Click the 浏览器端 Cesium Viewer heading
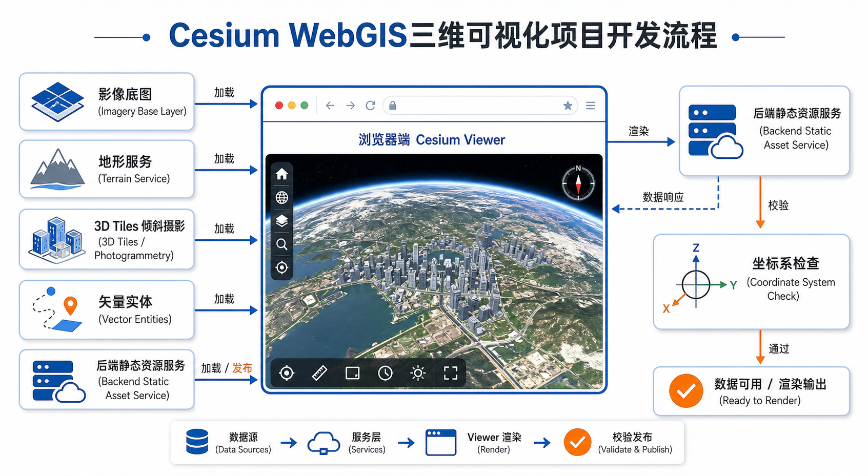The width and height of the screenshot is (868, 476). tap(432, 140)
